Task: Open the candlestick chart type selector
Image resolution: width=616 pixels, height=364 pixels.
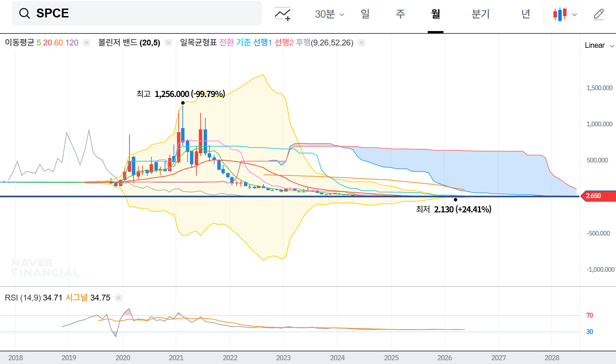Action: 560,14
